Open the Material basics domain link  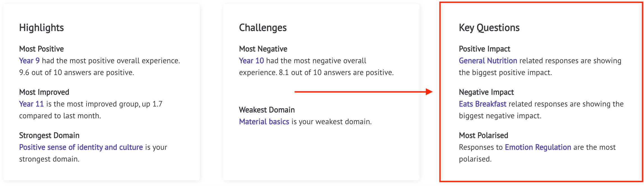(x=264, y=122)
